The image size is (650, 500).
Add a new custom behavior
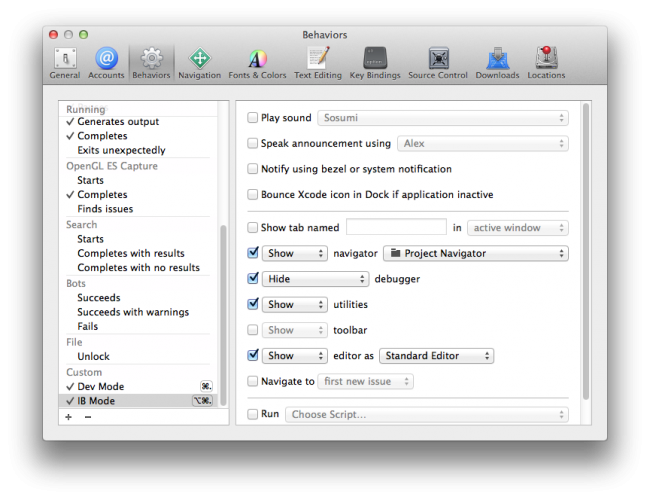pyautogui.click(x=68, y=417)
